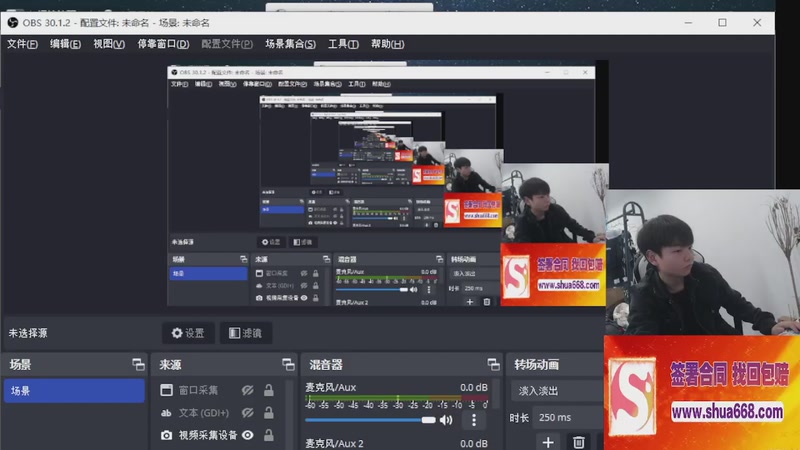The width and height of the screenshot is (800, 450).
Task: Open the 淡入淡出 transition dropdown
Action: (x=557, y=391)
